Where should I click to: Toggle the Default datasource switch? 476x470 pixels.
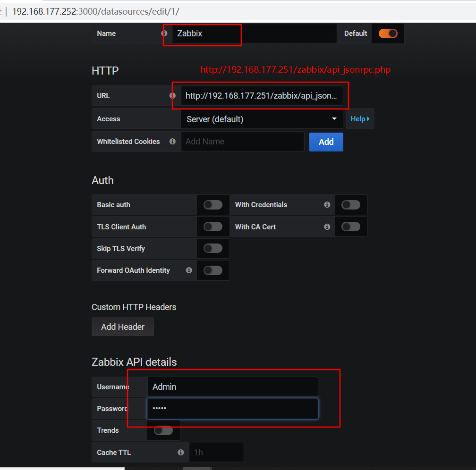388,34
